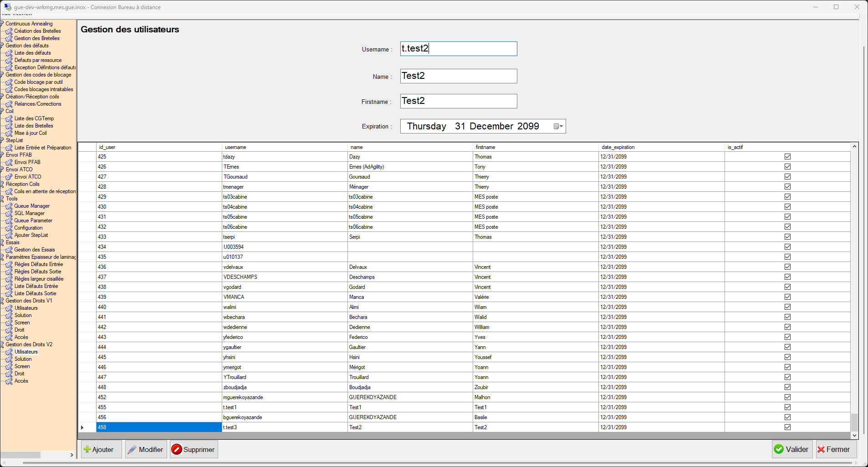The height and width of the screenshot is (467, 868).
Task: Click the green plus Ajouter icon
Action: (x=87, y=449)
